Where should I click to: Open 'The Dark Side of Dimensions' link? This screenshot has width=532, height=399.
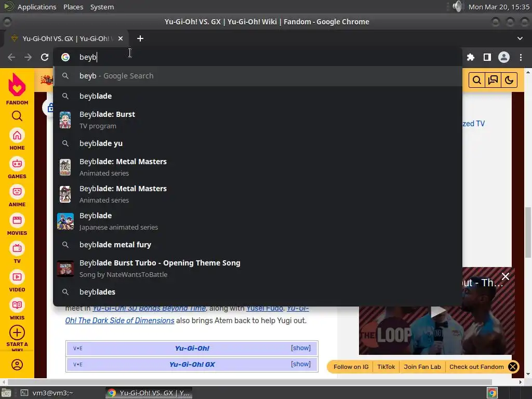pyautogui.click(x=119, y=321)
